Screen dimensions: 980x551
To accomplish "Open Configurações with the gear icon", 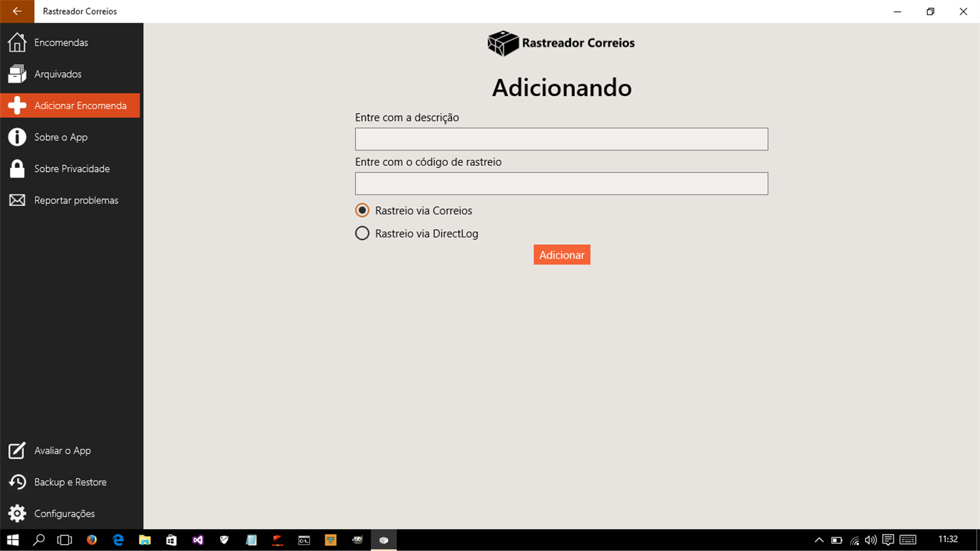I will pos(71,514).
